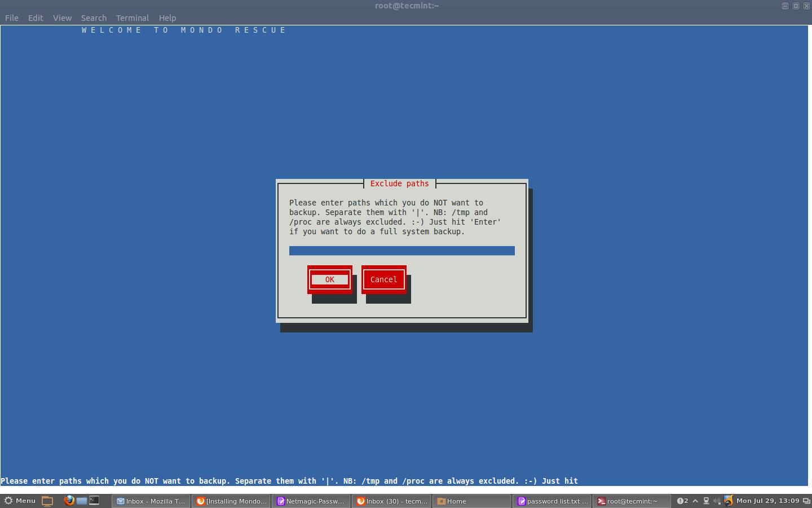Launch Firefox from the panel launcher
The width and height of the screenshot is (812, 508).
69,501
